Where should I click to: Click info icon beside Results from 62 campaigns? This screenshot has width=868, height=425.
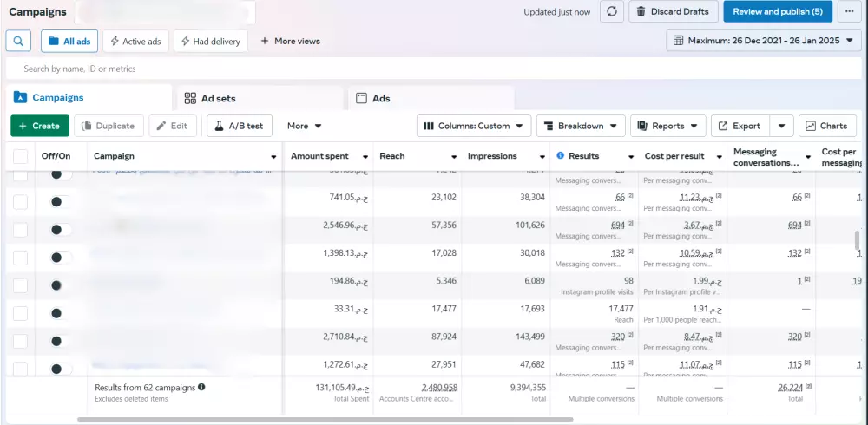point(201,387)
